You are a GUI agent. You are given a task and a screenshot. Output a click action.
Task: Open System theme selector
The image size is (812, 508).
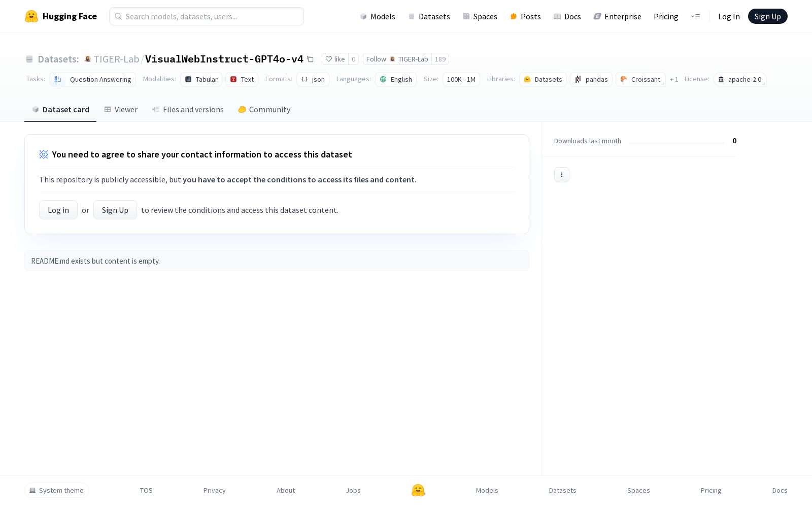point(57,490)
